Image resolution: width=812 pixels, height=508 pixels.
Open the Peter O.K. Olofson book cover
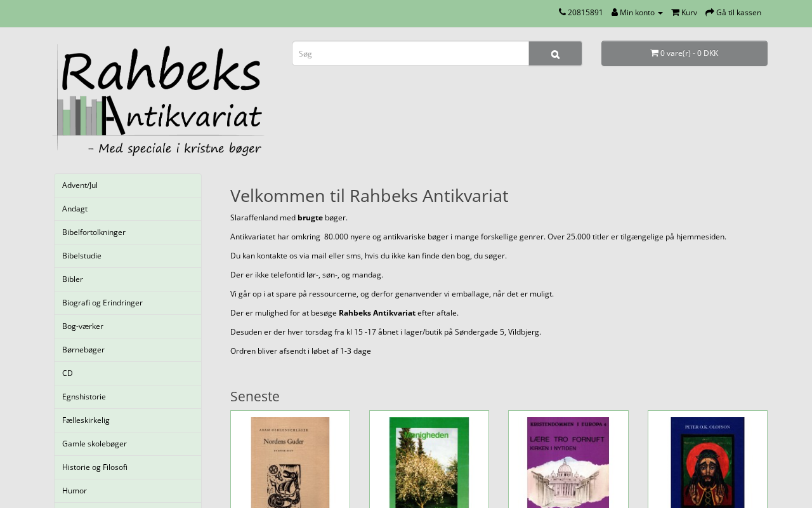pos(707,462)
